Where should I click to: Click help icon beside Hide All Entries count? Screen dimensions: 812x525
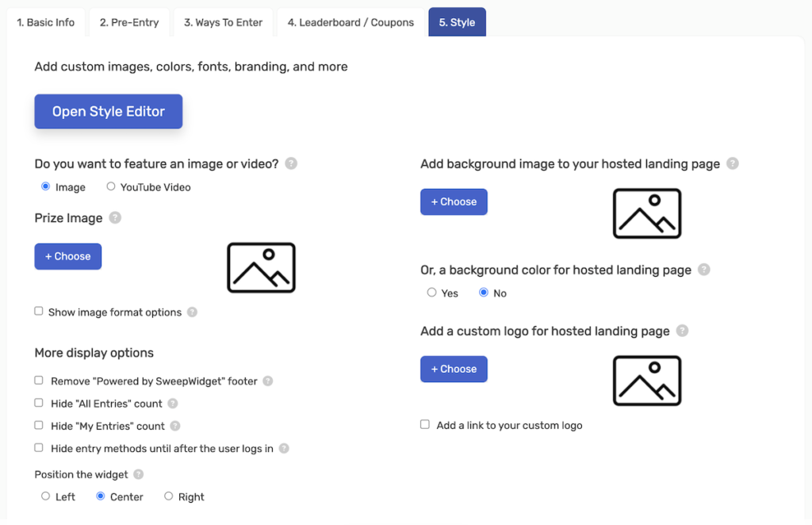pos(172,404)
